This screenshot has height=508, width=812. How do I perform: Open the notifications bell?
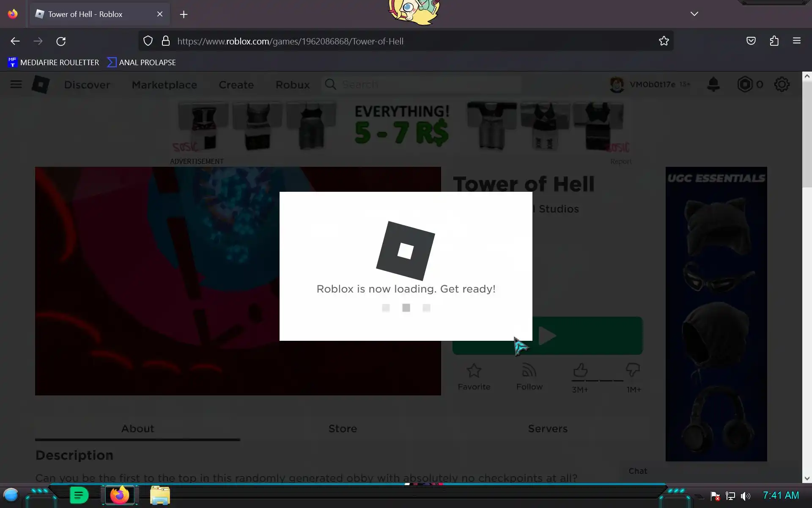coord(713,84)
